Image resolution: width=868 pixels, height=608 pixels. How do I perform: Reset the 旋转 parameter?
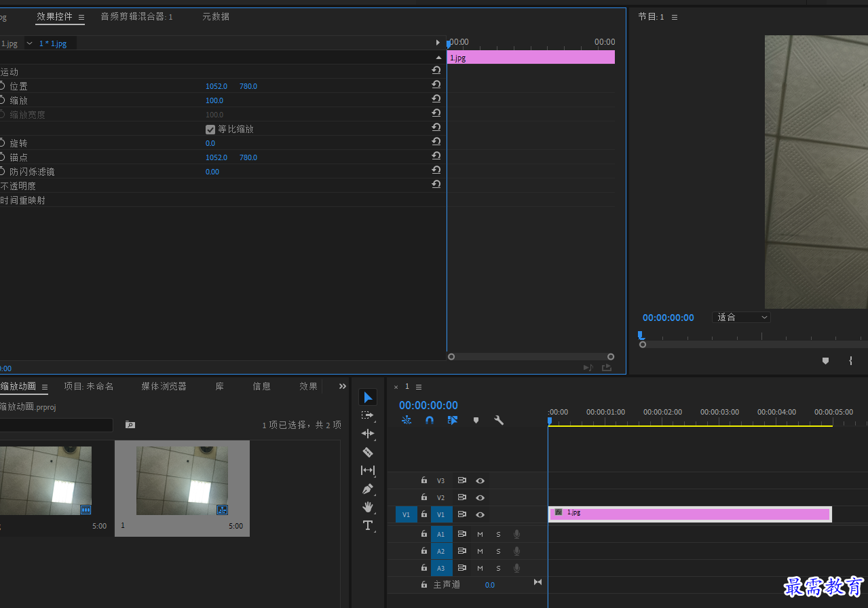pyautogui.click(x=436, y=142)
